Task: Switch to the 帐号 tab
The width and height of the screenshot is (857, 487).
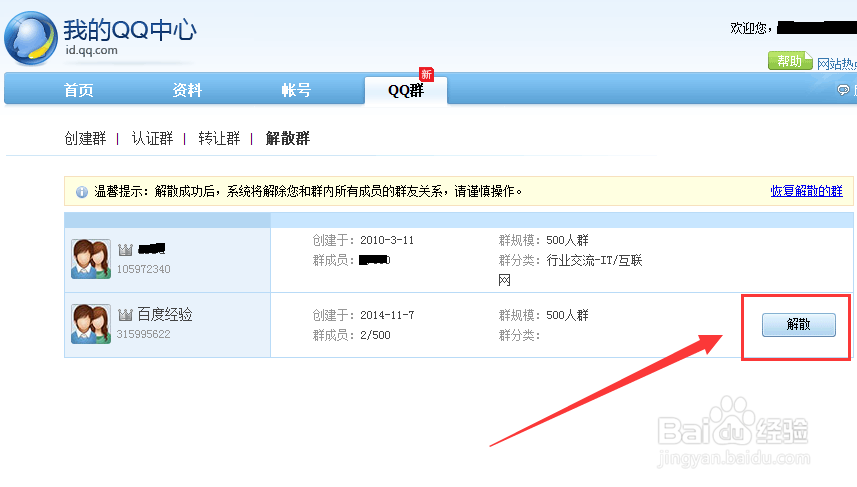Action: click(x=296, y=90)
